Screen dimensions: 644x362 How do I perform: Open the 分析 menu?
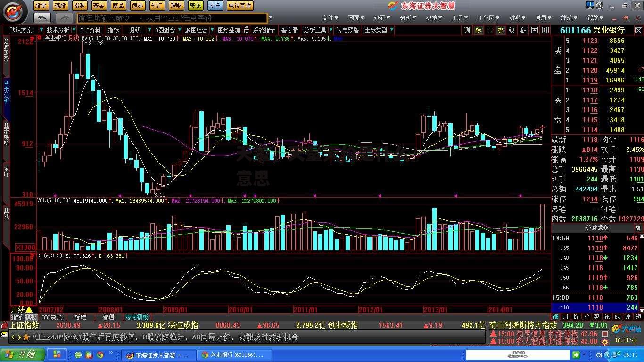point(408,18)
